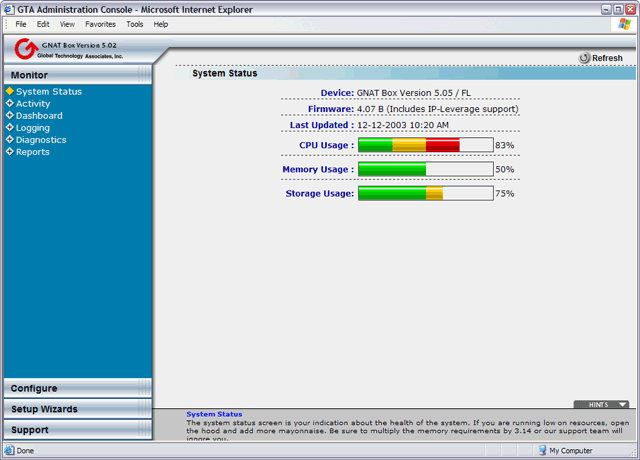Click the 12-12-2003 10:20 AM timestamp

coord(403,125)
